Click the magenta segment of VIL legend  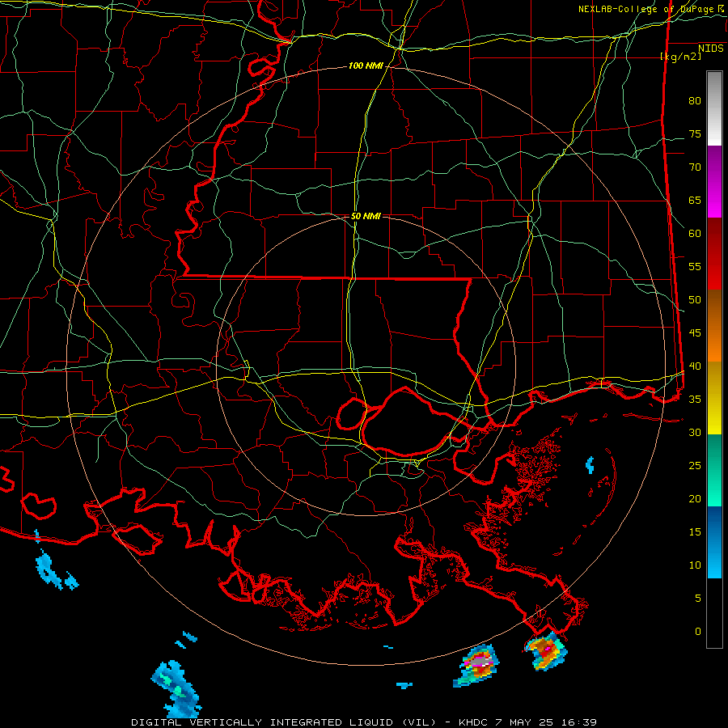tap(714, 181)
